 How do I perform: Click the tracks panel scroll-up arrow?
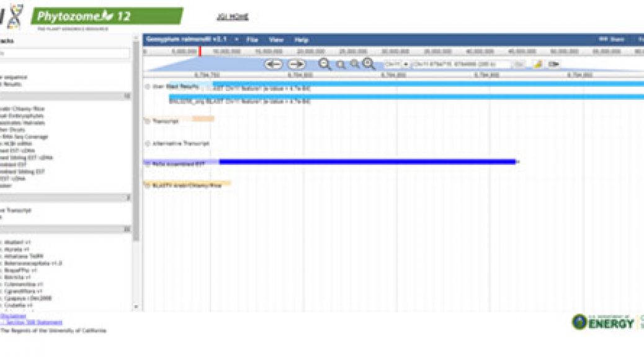[x=136, y=37]
